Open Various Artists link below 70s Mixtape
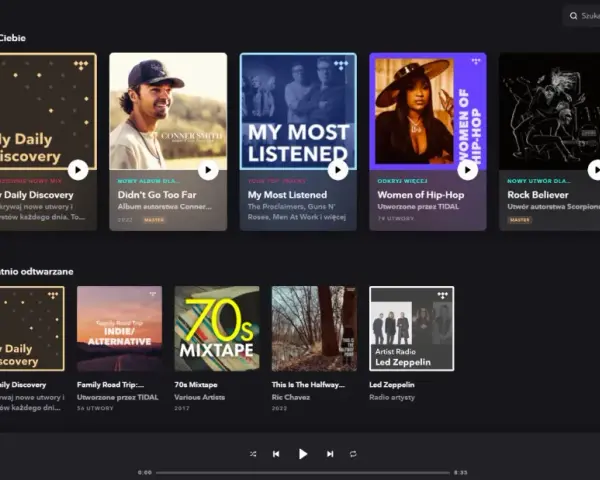Image resolution: width=600 pixels, height=480 pixels. pos(199,397)
